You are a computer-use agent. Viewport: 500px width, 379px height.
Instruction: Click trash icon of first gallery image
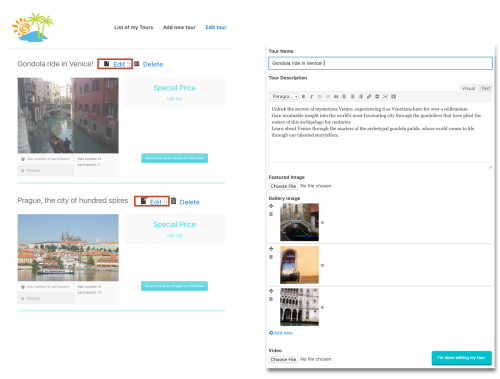click(x=271, y=214)
